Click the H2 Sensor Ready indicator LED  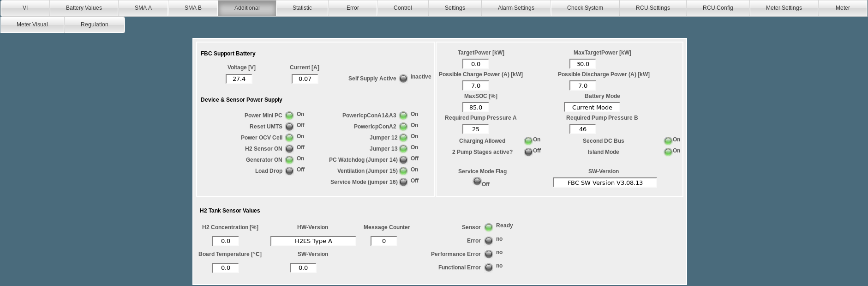489,227
